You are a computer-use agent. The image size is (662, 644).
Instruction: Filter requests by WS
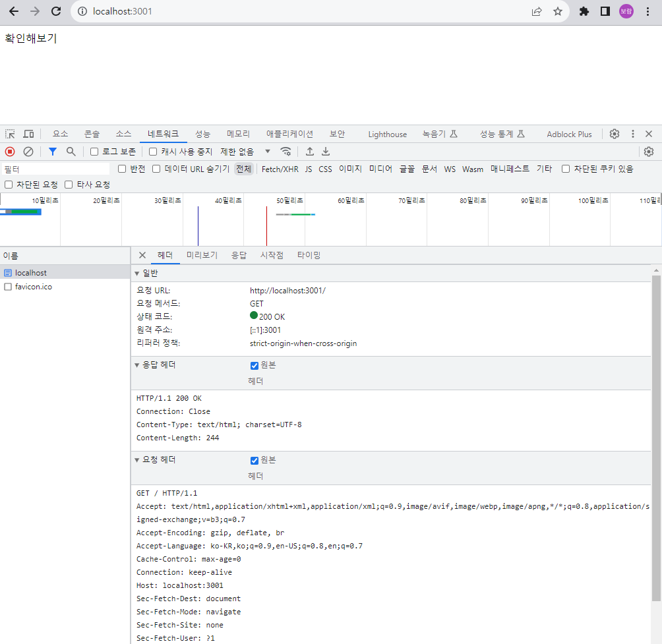click(x=450, y=169)
